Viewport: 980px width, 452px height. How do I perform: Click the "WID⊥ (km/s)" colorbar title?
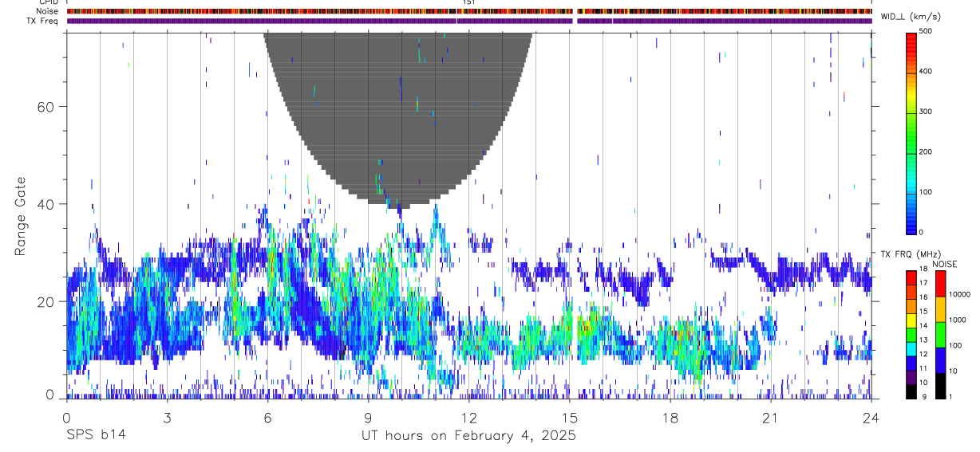[x=913, y=17]
